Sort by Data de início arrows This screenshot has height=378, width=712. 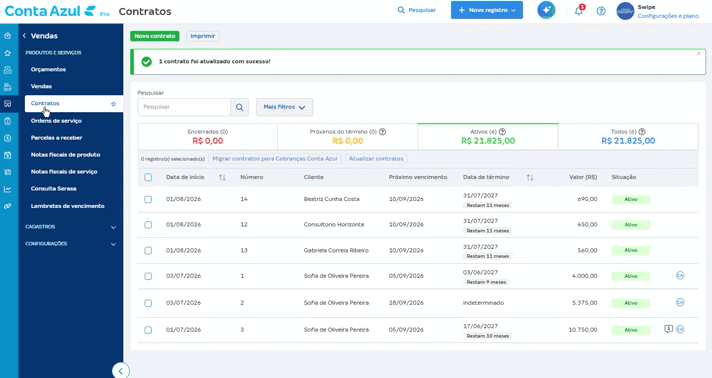click(222, 178)
